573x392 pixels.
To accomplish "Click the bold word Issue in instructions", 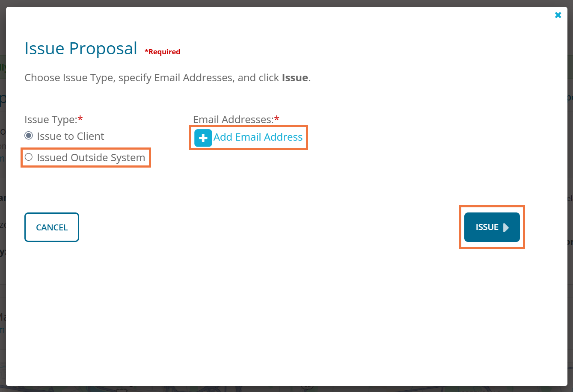I will tap(295, 78).
